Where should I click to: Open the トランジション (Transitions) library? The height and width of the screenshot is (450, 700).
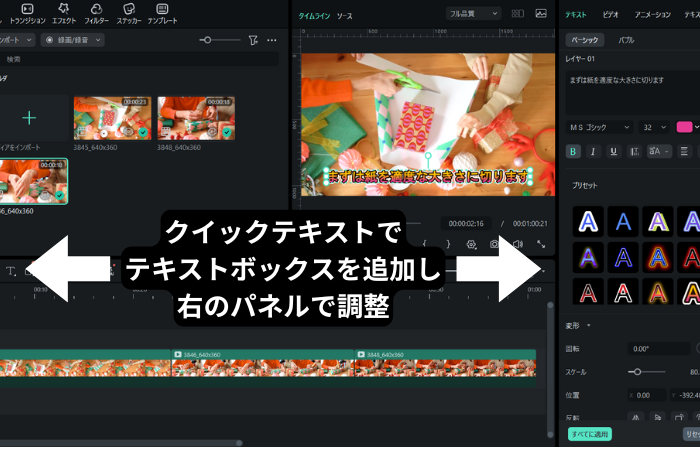click(27, 14)
